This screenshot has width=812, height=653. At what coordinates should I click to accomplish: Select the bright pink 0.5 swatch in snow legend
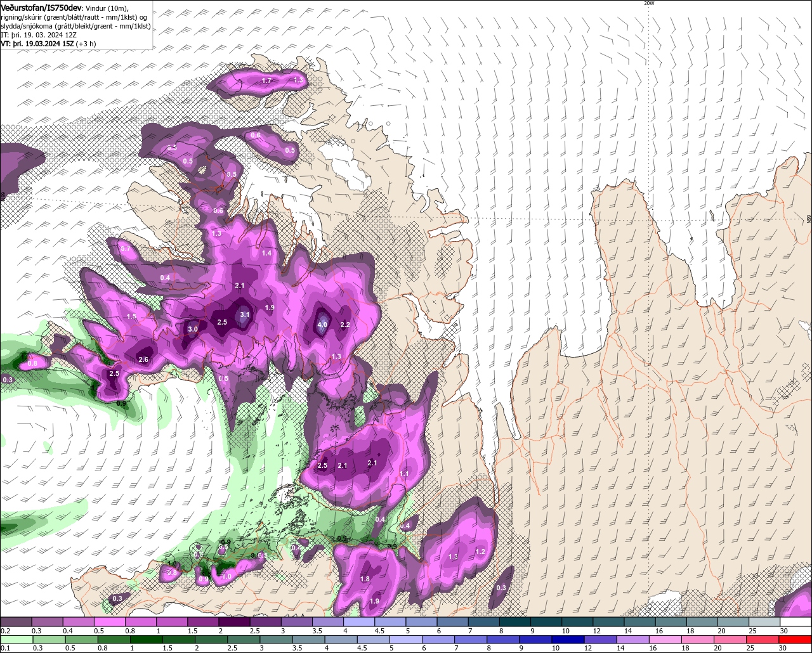(109, 622)
